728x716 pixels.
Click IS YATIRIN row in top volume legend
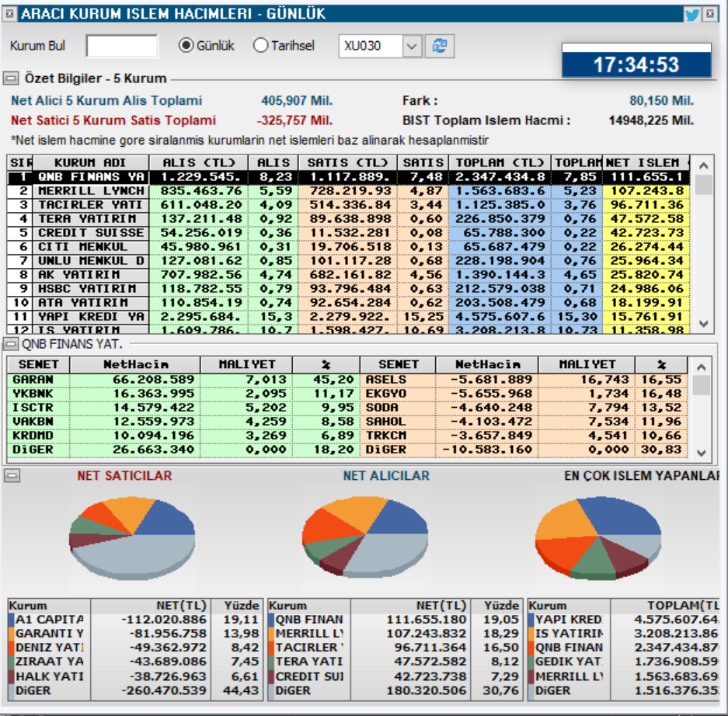click(x=624, y=634)
